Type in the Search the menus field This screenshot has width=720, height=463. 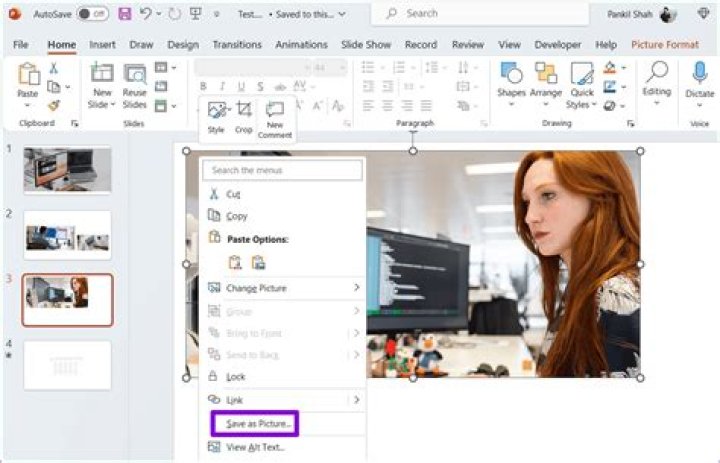[x=282, y=170]
